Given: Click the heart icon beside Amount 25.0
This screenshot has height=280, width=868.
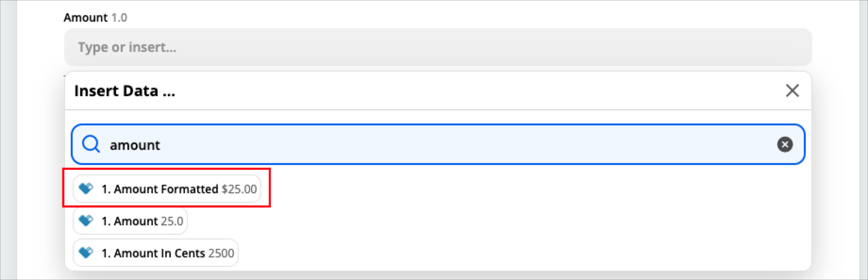Looking at the screenshot, I should (86, 221).
